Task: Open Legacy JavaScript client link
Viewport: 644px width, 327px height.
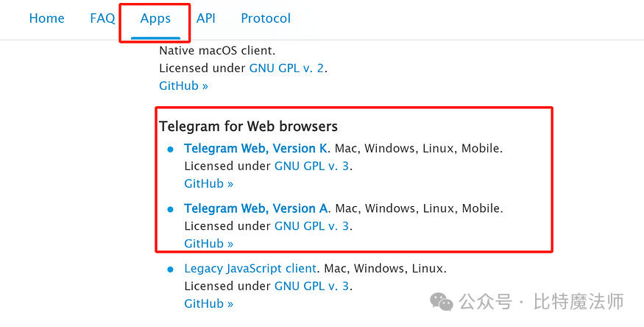Action: pyautogui.click(x=250, y=269)
